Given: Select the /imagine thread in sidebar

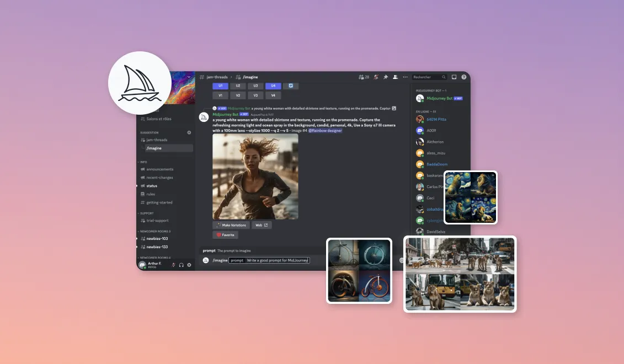Looking at the screenshot, I should click(x=168, y=148).
